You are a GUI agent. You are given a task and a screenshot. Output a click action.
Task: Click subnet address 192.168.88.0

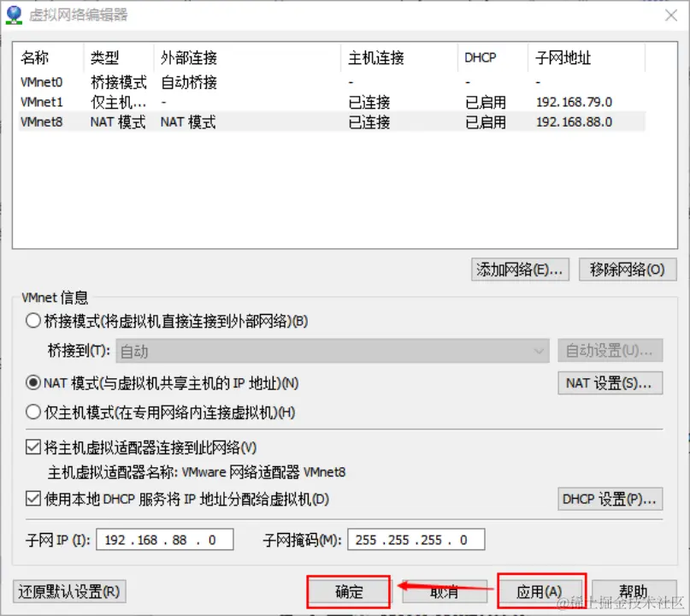(575, 122)
